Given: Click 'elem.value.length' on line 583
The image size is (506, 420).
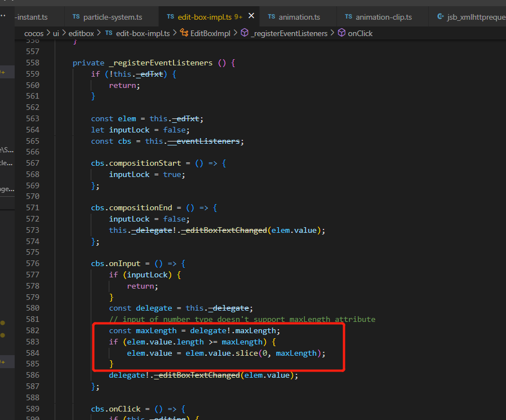Looking at the screenshot, I should (165, 342).
